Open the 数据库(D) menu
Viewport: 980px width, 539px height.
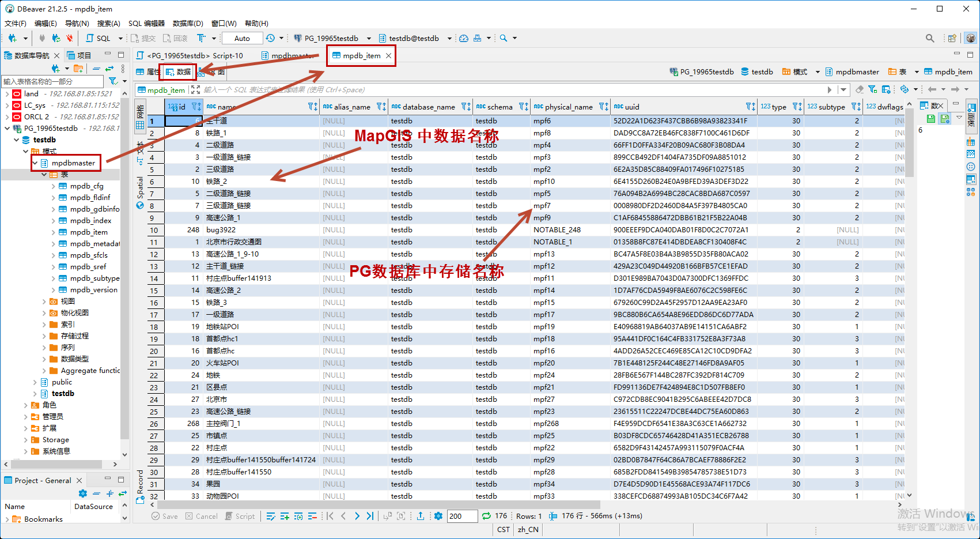point(188,23)
